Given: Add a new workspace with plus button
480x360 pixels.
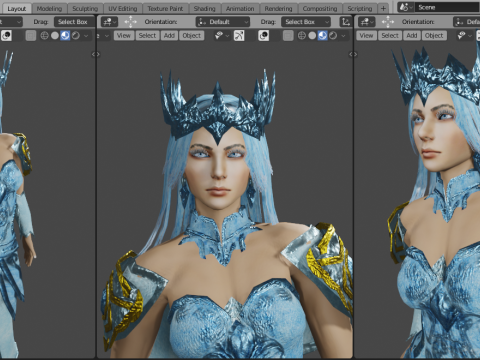Looking at the screenshot, I should pyautogui.click(x=383, y=8).
